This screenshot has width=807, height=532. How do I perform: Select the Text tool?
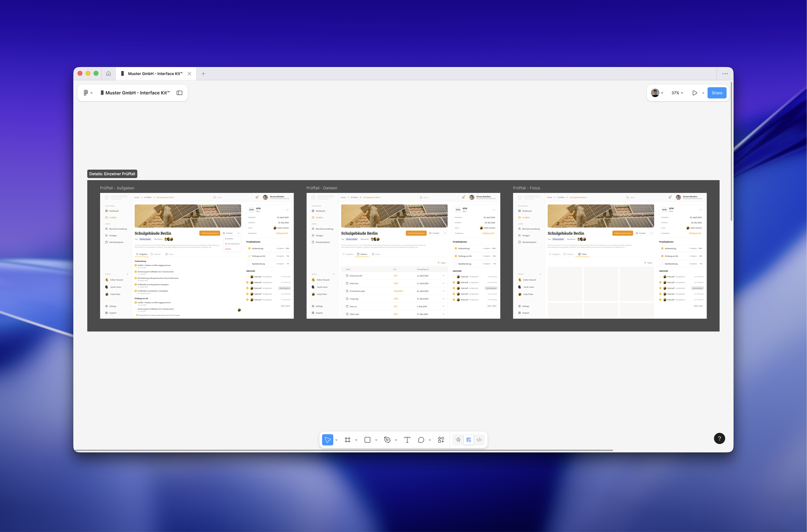(x=407, y=440)
